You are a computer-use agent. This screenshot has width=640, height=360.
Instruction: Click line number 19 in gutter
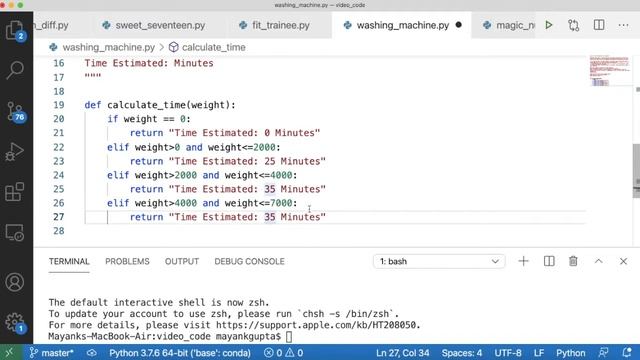59,105
